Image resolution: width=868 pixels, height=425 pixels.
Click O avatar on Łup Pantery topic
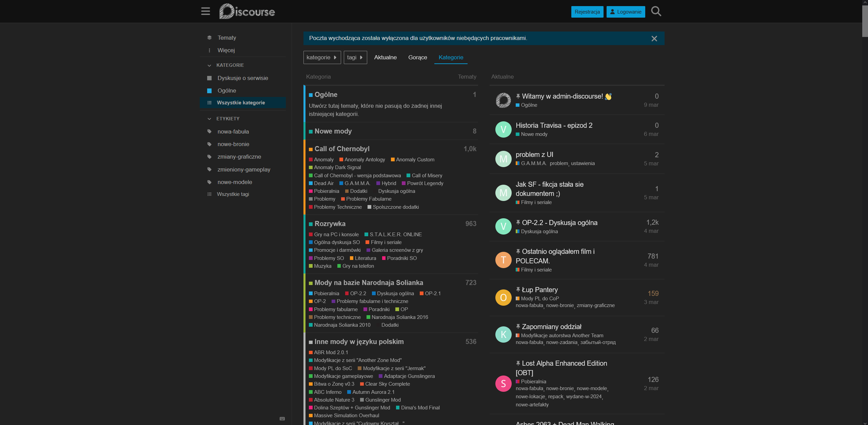[x=503, y=298]
